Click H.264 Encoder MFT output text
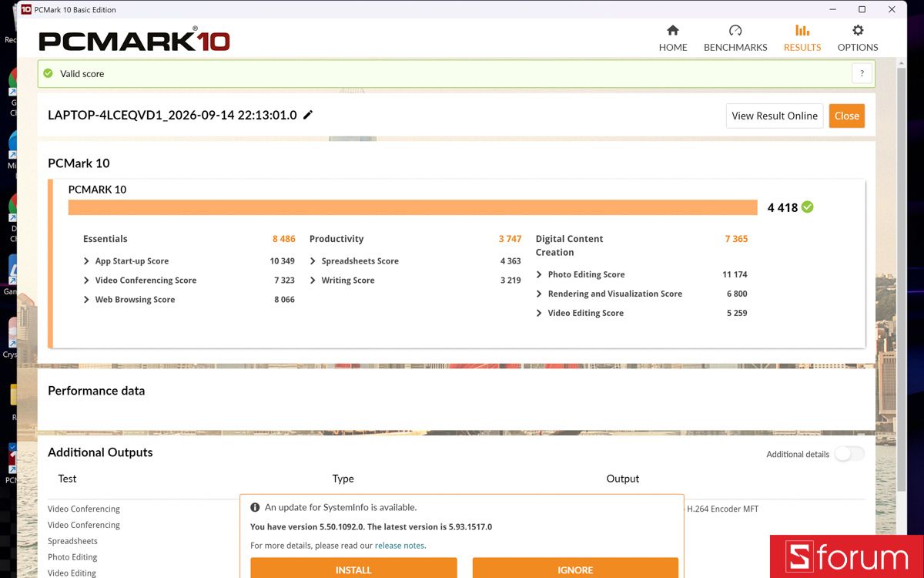Viewport: 924px width, 578px height. [x=722, y=509]
